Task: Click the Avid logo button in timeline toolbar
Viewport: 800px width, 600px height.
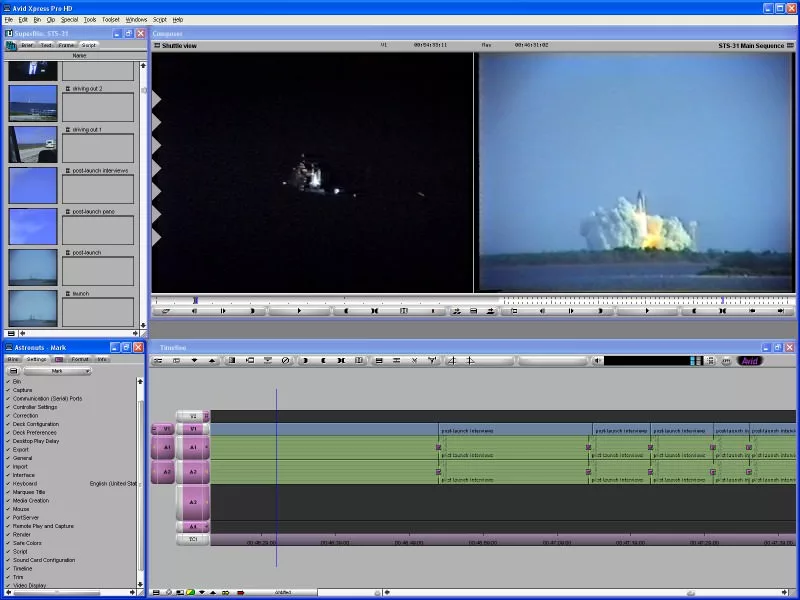Action: click(749, 361)
